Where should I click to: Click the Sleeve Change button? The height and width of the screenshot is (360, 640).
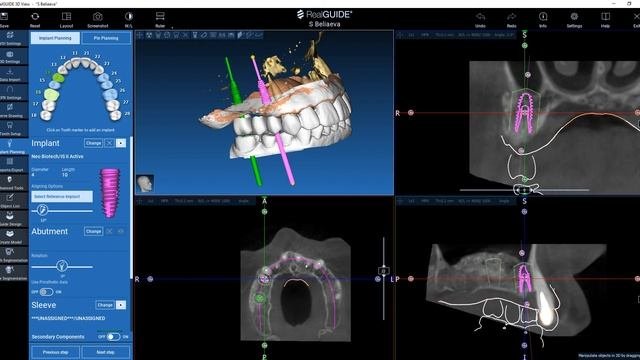point(105,305)
